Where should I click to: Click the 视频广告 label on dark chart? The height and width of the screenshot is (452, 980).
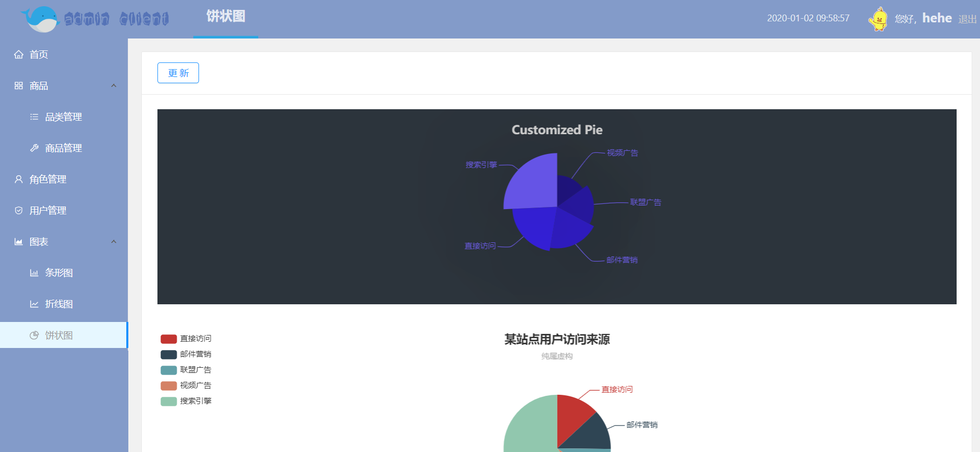coord(623,153)
